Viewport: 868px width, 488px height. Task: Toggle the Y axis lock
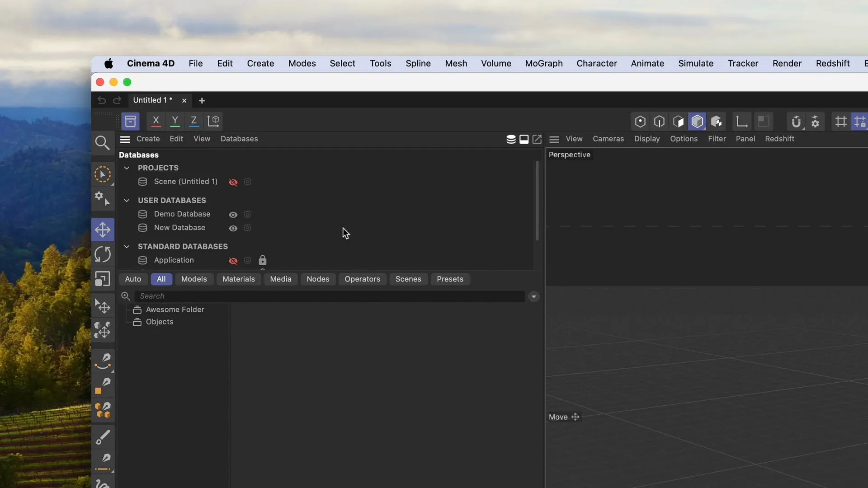[x=175, y=121]
